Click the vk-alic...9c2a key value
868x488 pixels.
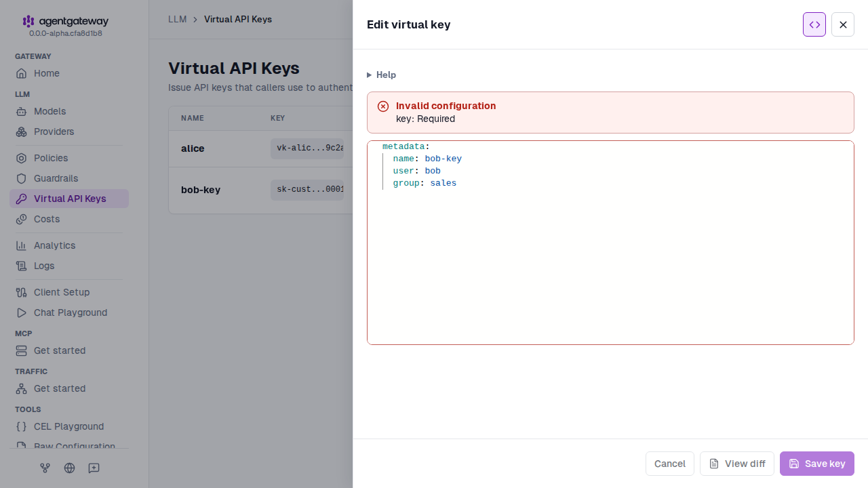tap(307, 148)
